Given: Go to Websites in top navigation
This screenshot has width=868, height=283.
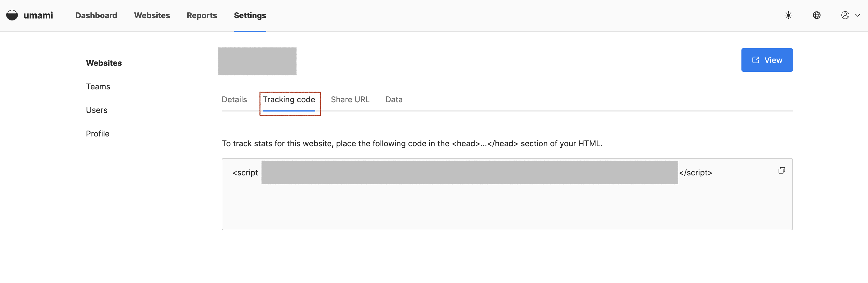Looking at the screenshot, I should (152, 15).
